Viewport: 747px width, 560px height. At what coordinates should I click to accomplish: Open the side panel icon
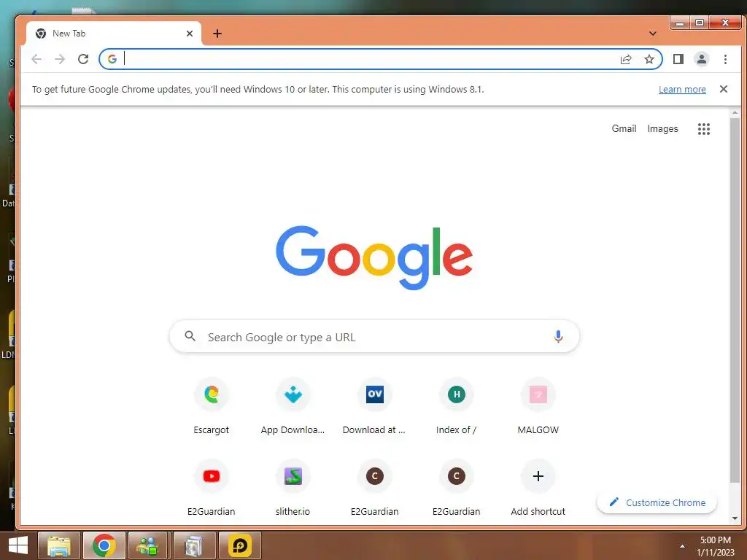click(x=678, y=59)
